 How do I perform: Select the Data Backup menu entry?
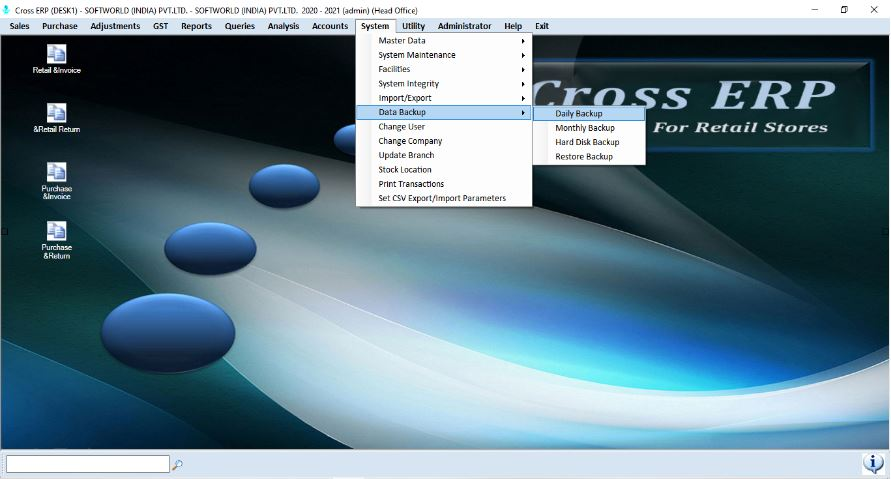[444, 113]
